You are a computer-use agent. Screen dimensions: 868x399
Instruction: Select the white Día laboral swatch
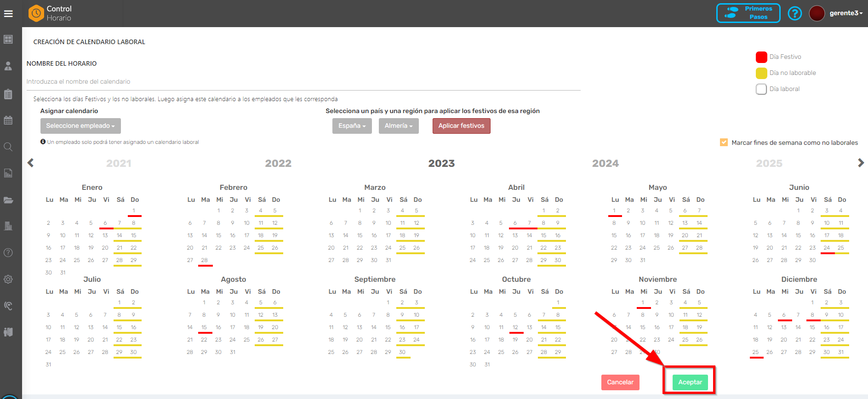click(761, 89)
